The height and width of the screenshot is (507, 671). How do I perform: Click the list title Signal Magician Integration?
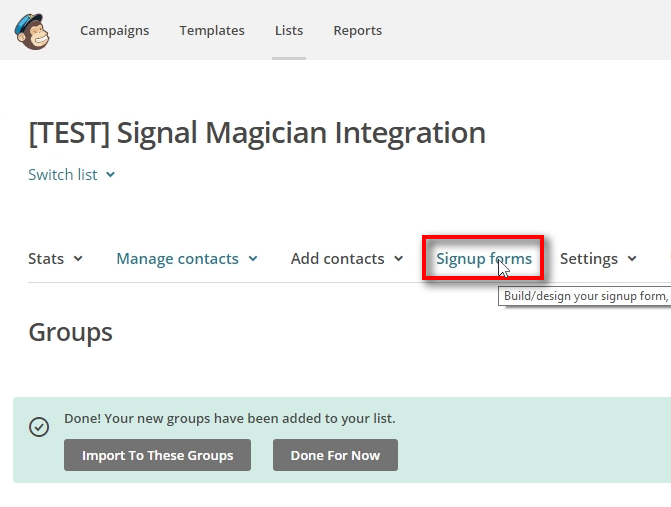point(257,132)
